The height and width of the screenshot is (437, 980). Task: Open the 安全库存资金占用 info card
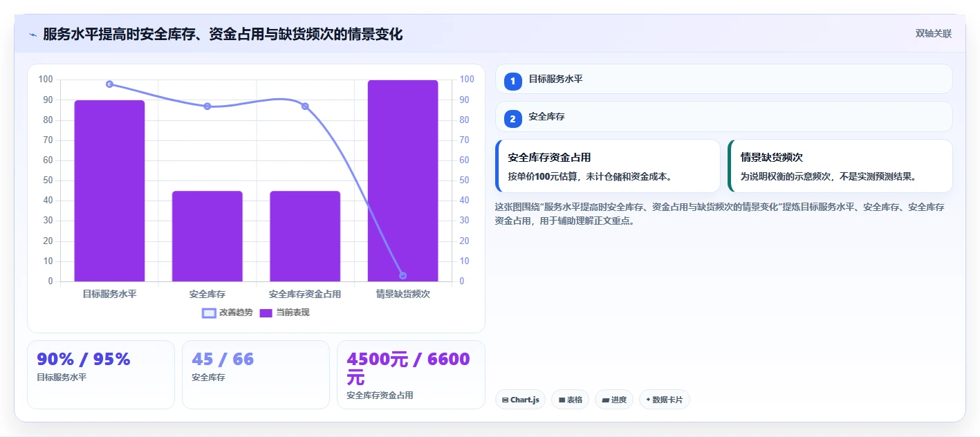[608, 166]
